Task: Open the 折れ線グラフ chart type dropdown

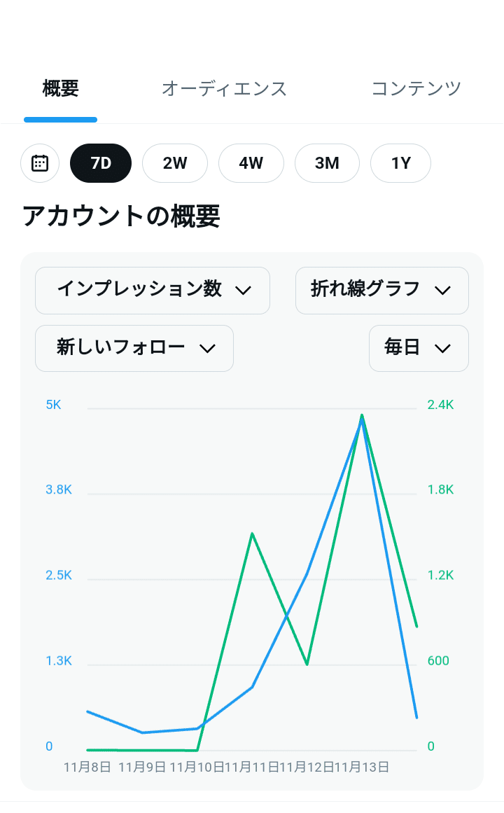Action: tap(381, 290)
